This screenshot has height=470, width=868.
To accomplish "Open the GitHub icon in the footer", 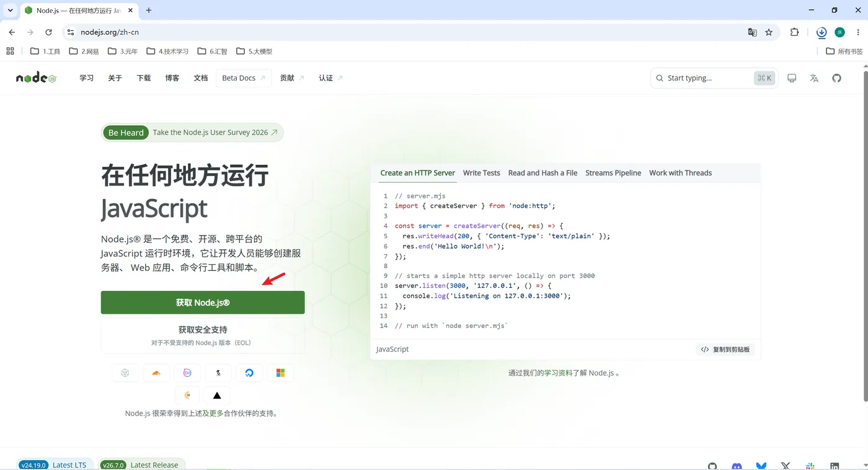I will click(x=712, y=466).
